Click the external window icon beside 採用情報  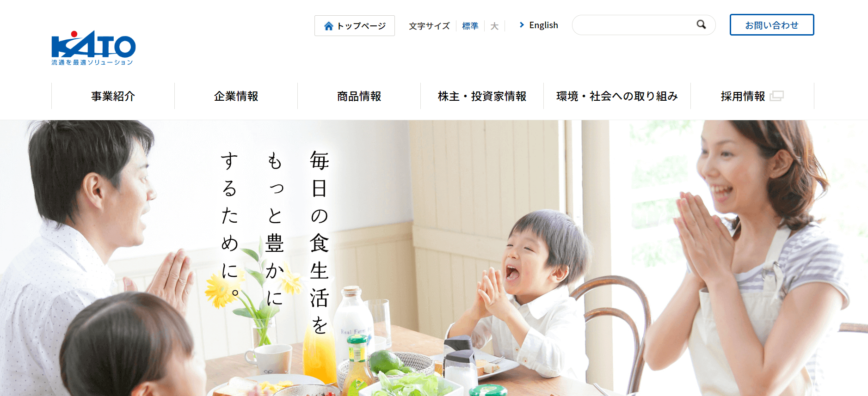[x=776, y=96]
